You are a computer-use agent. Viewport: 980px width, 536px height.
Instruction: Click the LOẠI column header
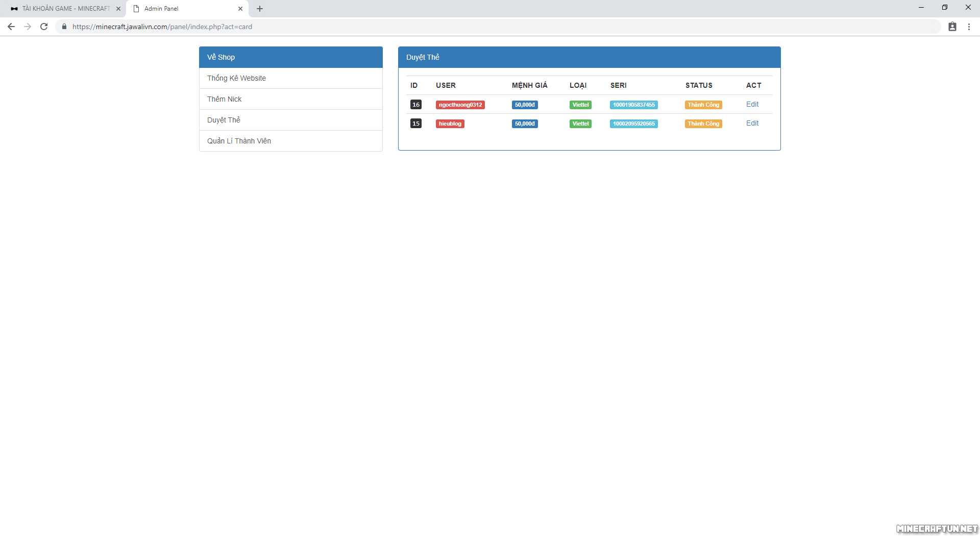pos(578,85)
